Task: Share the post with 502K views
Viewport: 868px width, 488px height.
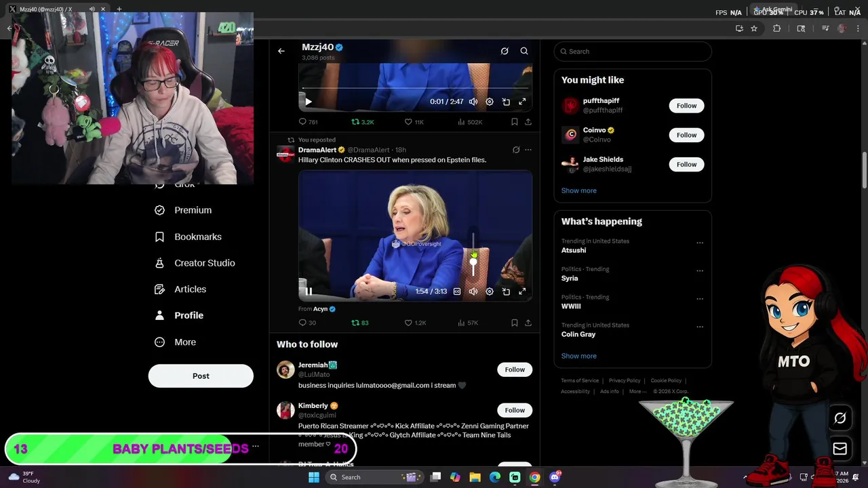Action: (x=528, y=122)
